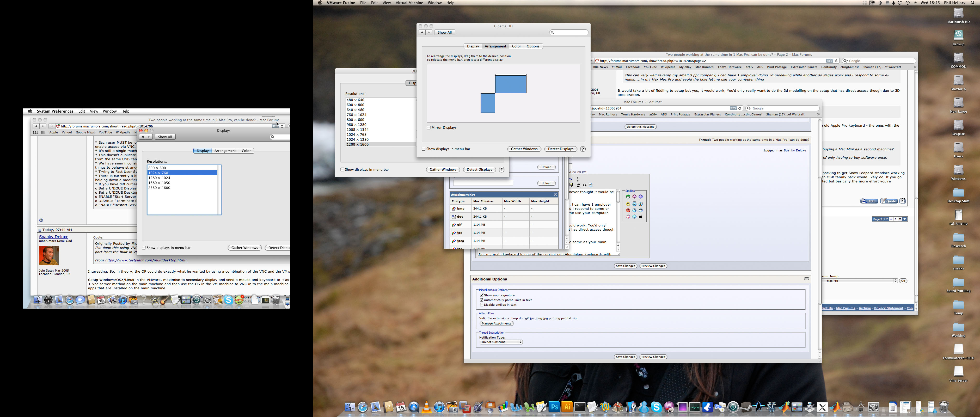Insert the Apple logo smilie
This screenshot has width=980, height=417.
pyautogui.click(x=641, y=217)
